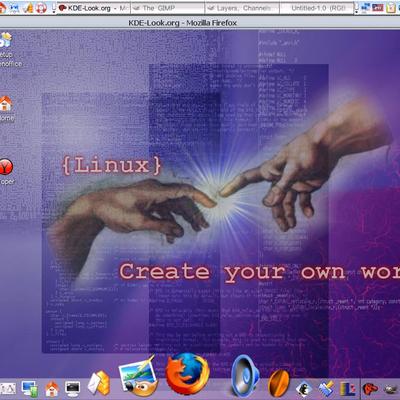Click the red KDE-Look dragon dock icon
The width and height of the screenshot is (400, 400).
pos(370,389)
